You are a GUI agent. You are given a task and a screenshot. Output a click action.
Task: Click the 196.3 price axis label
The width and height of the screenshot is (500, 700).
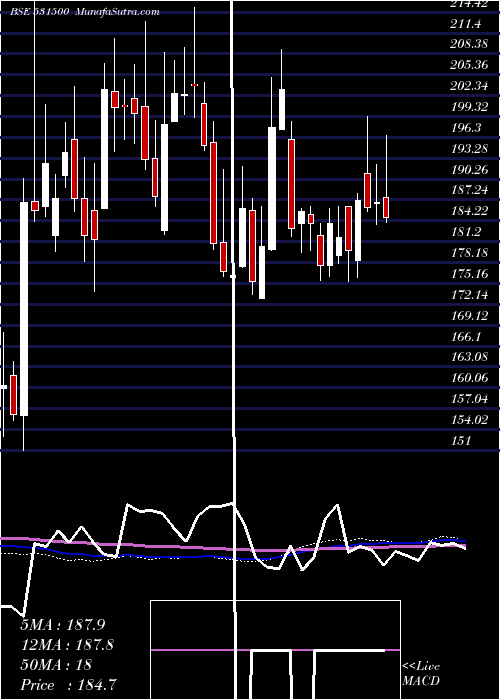466,128
